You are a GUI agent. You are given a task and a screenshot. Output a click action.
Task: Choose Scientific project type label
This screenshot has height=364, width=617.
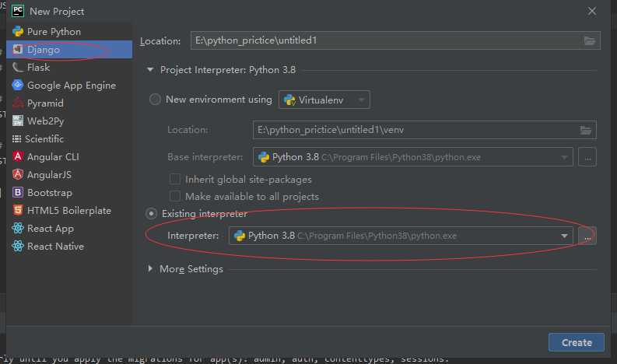(44, 138)
